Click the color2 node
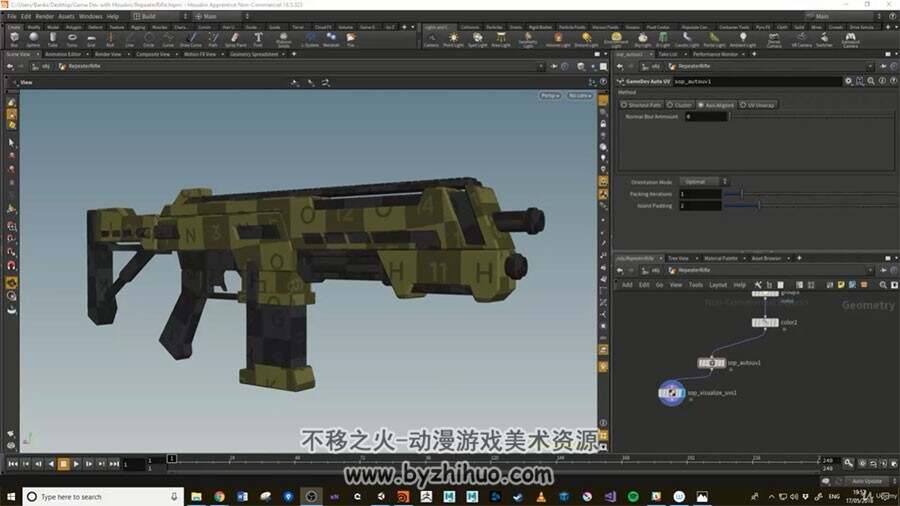Viewport: 900px width, 506px height. [765, 322]
